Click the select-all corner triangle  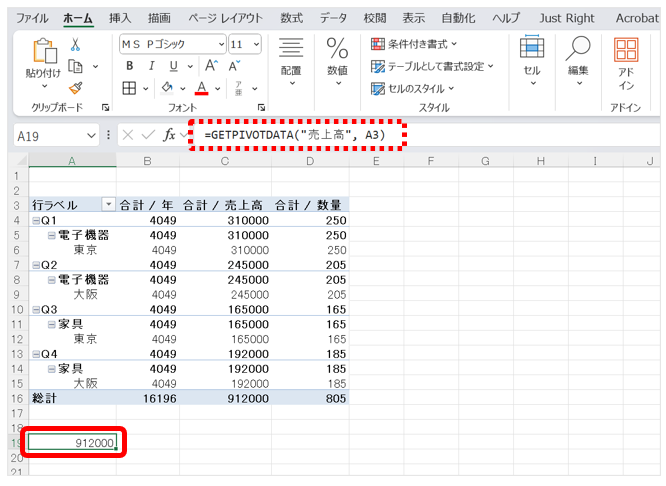point(20,161)
